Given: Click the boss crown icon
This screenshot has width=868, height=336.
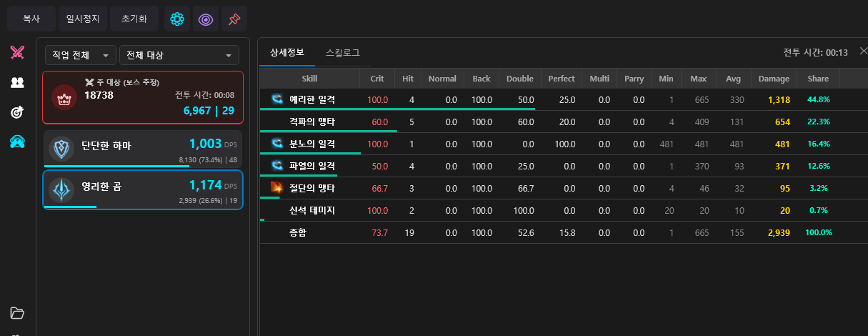Looking at the screenshot, I should 64,98.
